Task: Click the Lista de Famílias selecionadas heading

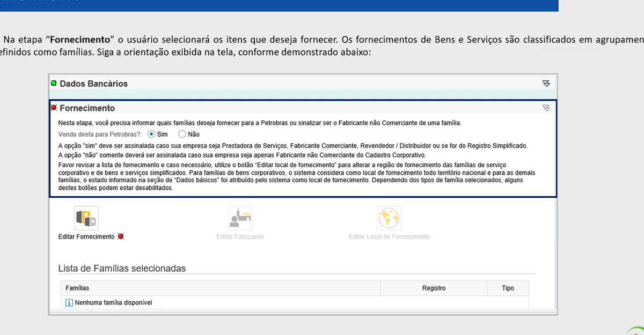Action: 122,269
